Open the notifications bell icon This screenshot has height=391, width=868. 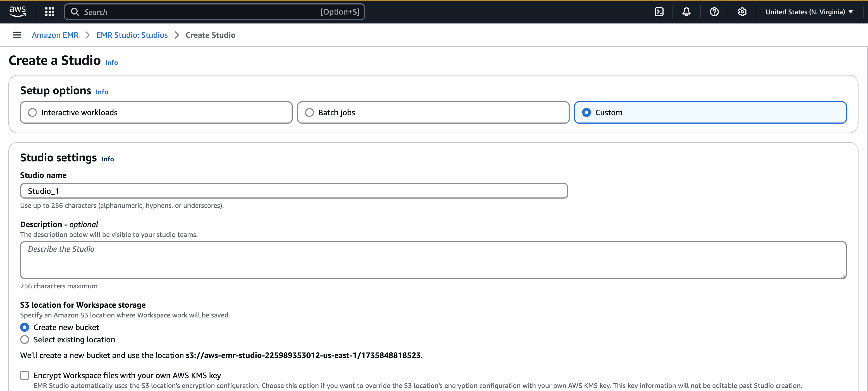pyautogui.click(x=687, y=11)
